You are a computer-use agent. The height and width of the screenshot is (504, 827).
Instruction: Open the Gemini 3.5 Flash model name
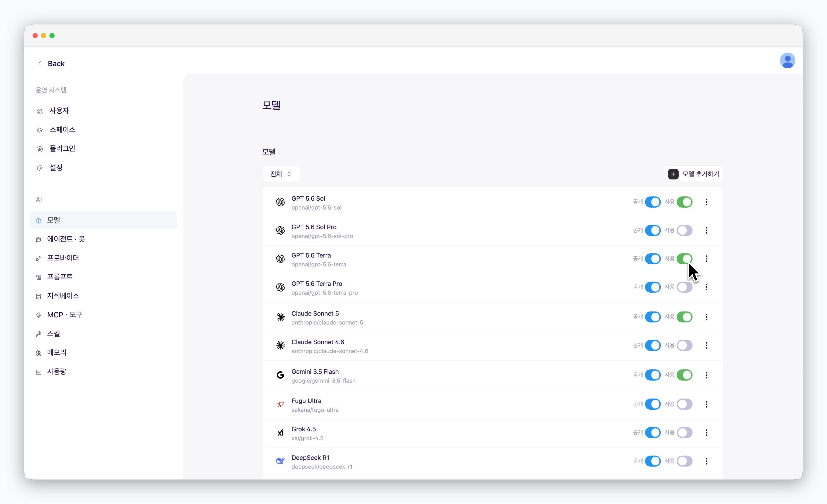315,372
